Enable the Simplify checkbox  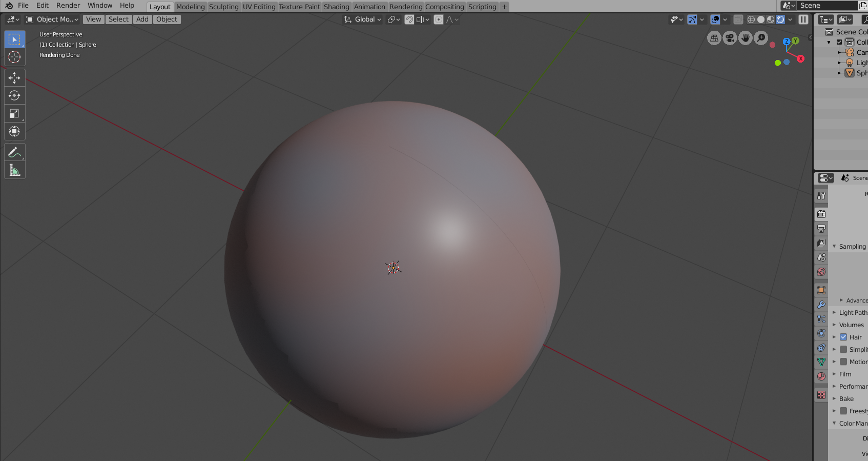843,350
